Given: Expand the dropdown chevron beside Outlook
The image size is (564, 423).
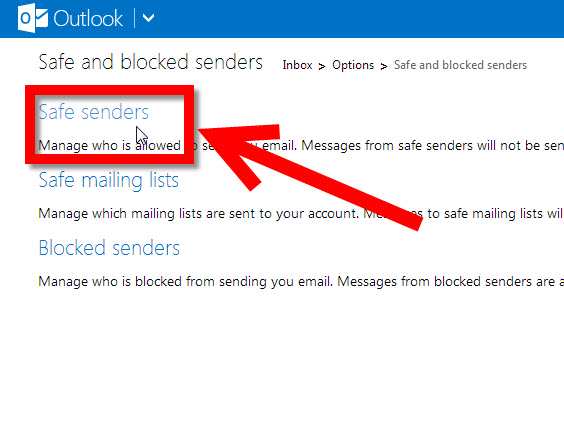Looking at the screenshot, I should [148, 18].
